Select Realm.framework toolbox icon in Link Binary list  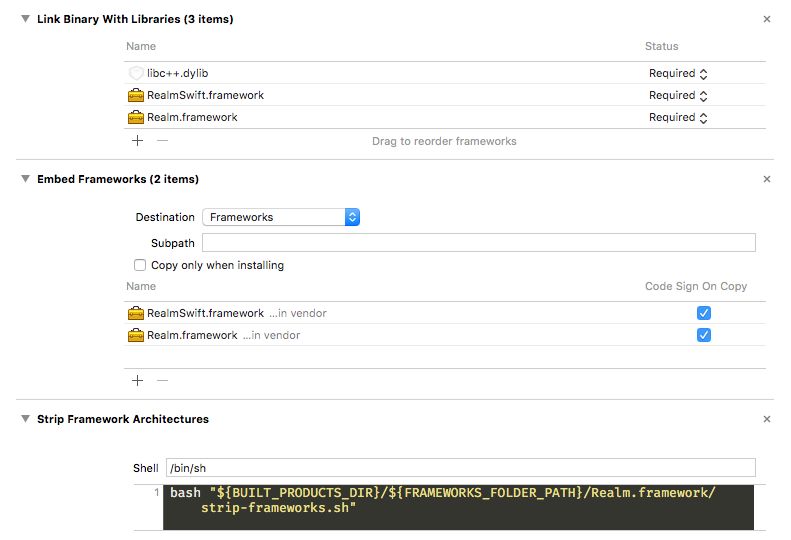(136, 117)
